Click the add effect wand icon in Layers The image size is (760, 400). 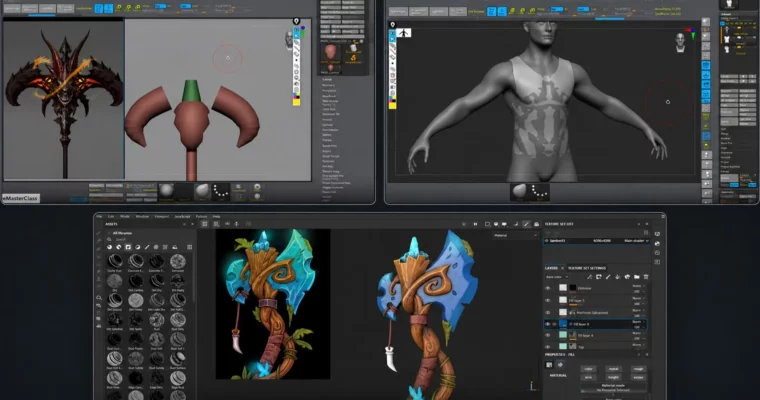(589, 277)
